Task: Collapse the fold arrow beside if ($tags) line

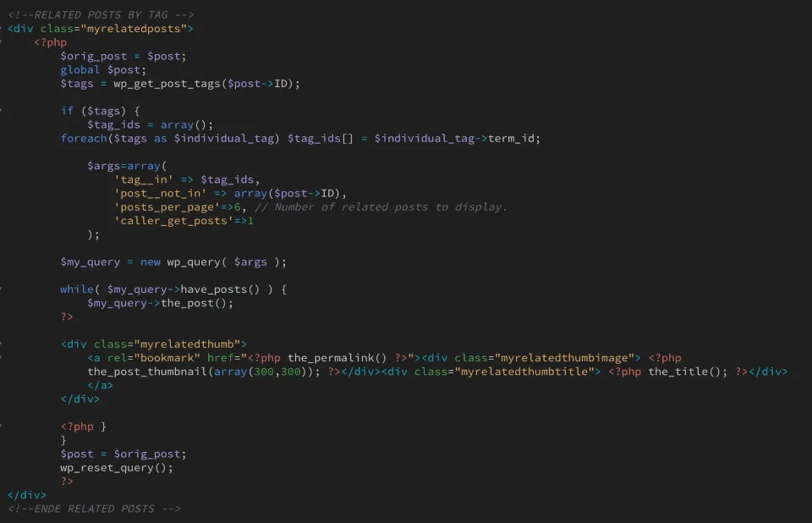Action: pyautogui.click(x=3, y=111)
